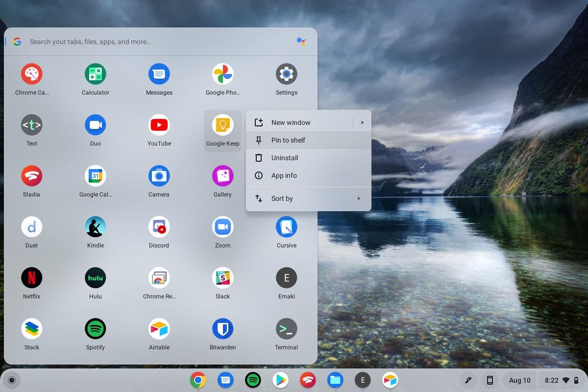Screen dimensions: 588x392
Task: Open Phone Hub in the status area
Action: (490, 380)
